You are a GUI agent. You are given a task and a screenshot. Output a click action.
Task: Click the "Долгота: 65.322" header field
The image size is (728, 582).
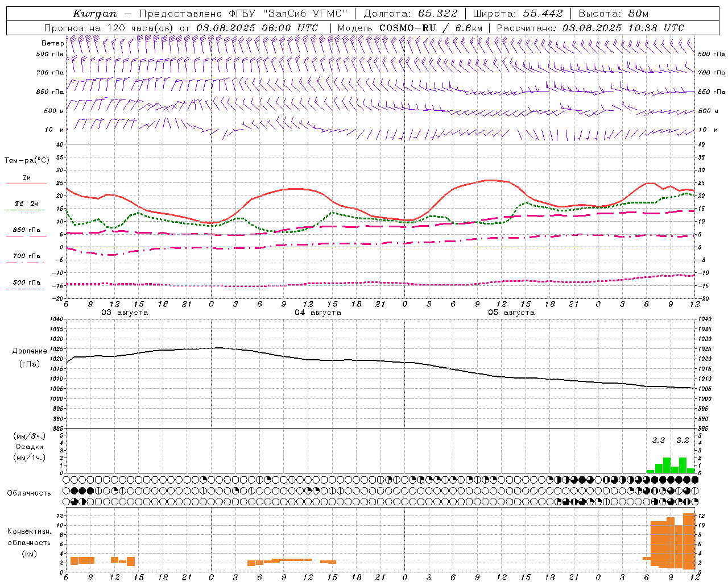[x=411, y=14]
